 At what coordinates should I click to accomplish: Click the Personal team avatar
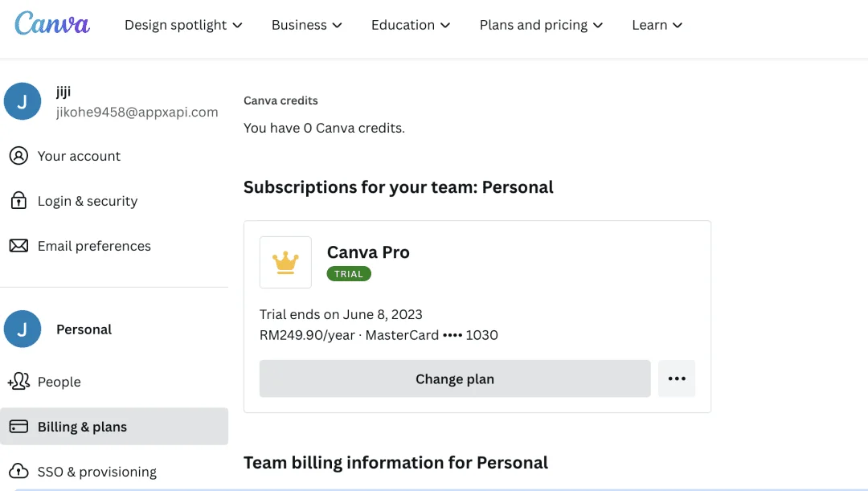[23, 329]
